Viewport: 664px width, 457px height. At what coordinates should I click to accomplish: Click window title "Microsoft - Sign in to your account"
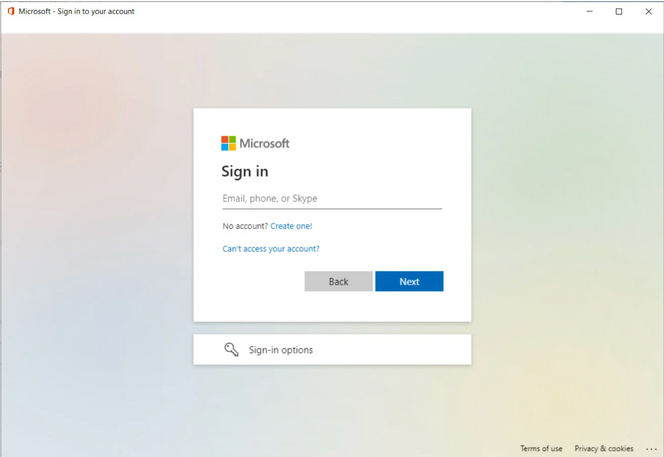76,11
